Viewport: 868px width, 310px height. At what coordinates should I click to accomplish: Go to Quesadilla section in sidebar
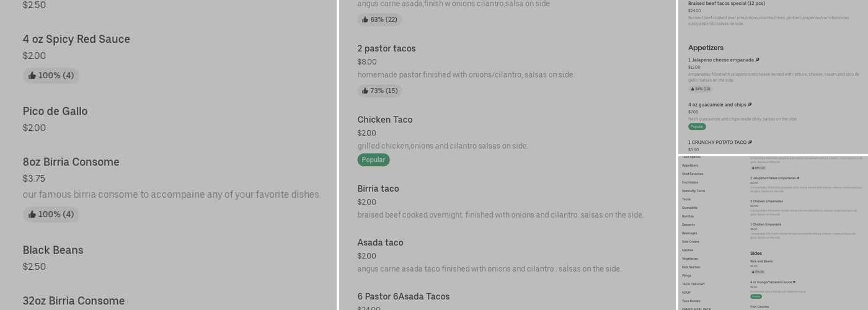tap(689, 208)
